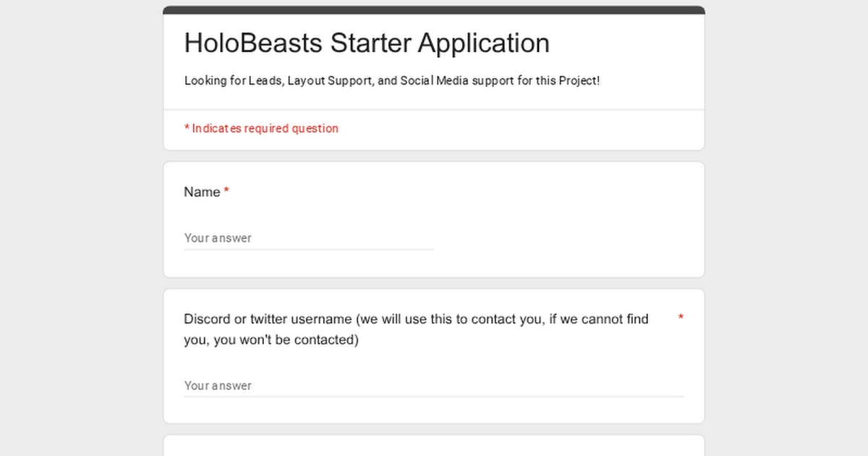Click the underline beneath the Discord answer field
The image size is (868, 456).
click(433, 397)
